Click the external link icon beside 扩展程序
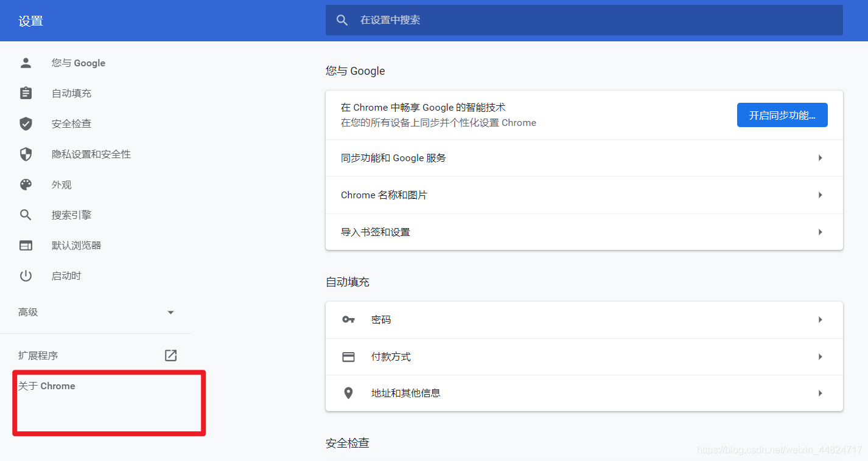The image size is (868, 461). pos(171,355)
